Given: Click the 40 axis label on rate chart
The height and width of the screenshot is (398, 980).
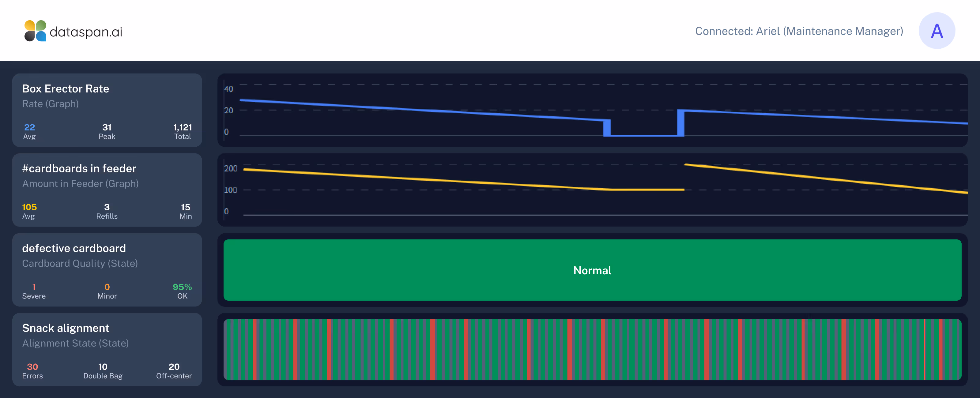Looking at the screenshot, I should 228,89.
